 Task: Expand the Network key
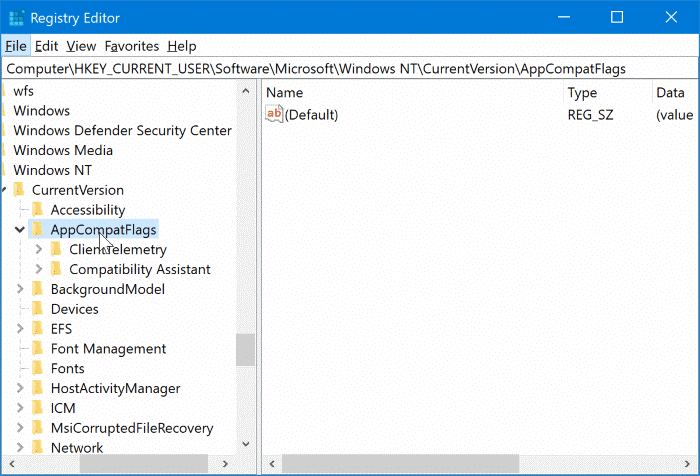pyautogui.click(x=20, y=447)
